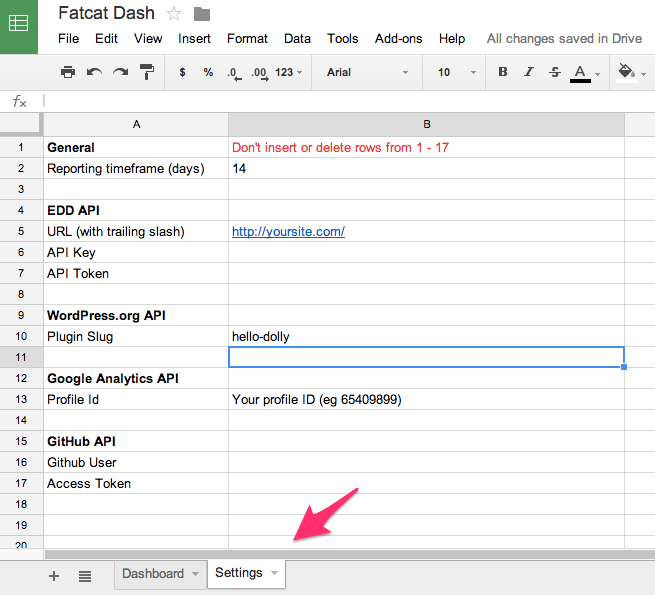Select the paint format roller icon

pos(147,72)
